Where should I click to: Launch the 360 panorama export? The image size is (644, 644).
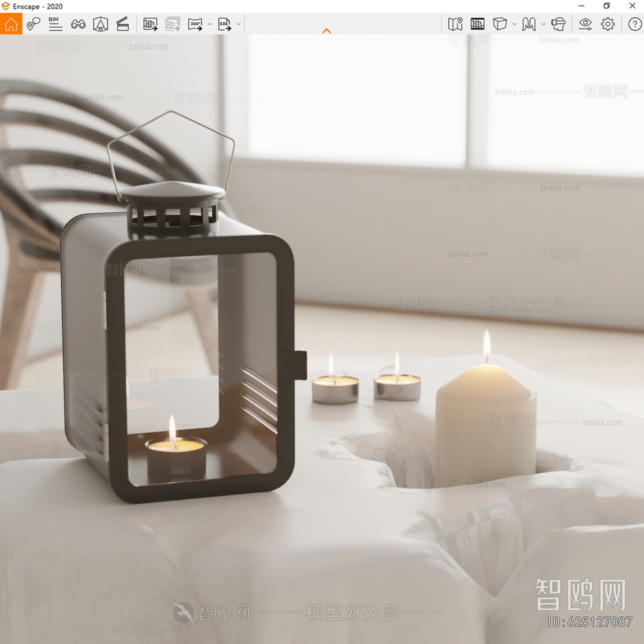tap(194, 24)
